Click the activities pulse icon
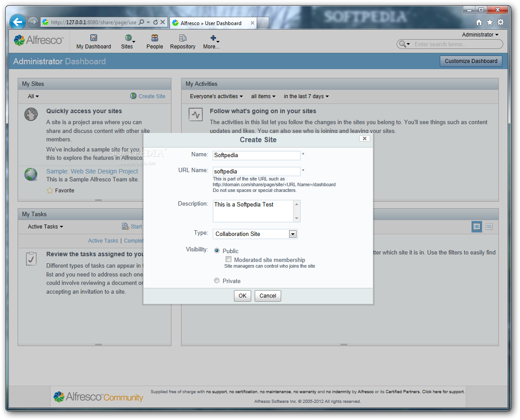 [196, 114]
